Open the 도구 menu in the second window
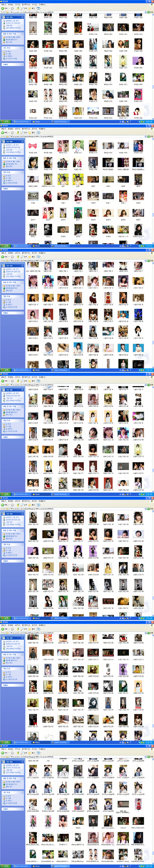154x868 pixels. (34, 129)
